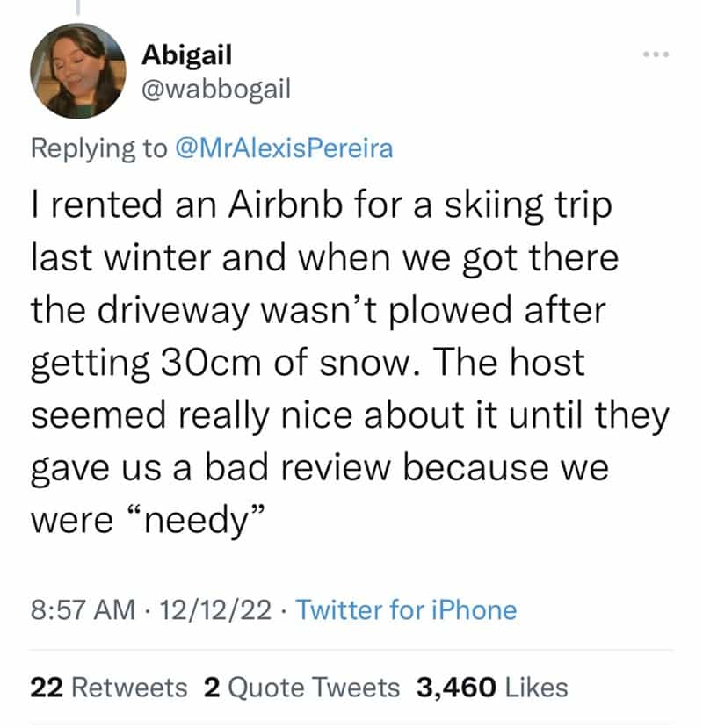Open the three-dot more options menu

coord(656,55)
